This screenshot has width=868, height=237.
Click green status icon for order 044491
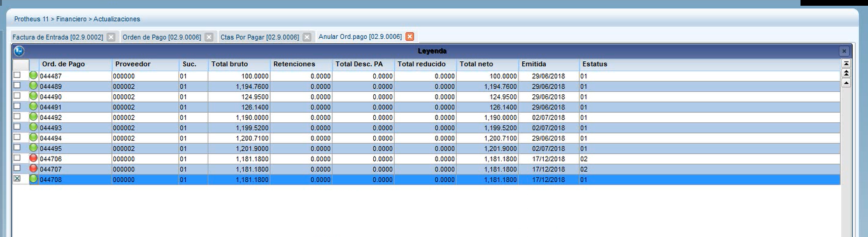34,106
